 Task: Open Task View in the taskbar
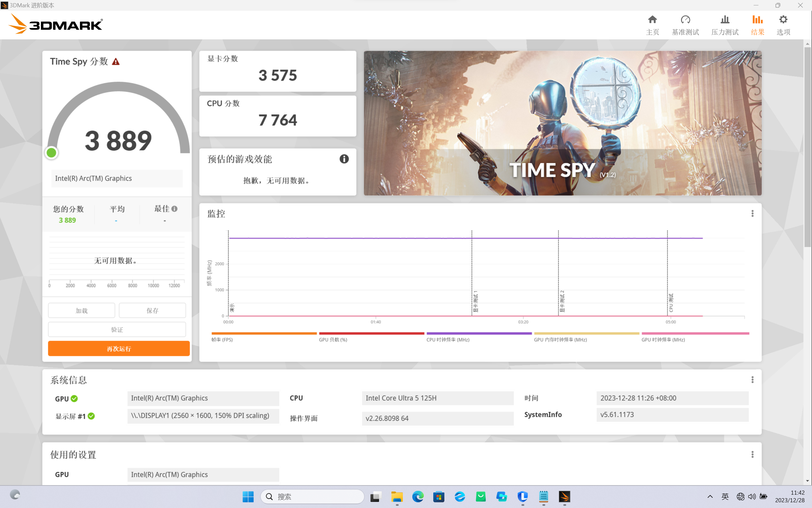pos(376,497)
